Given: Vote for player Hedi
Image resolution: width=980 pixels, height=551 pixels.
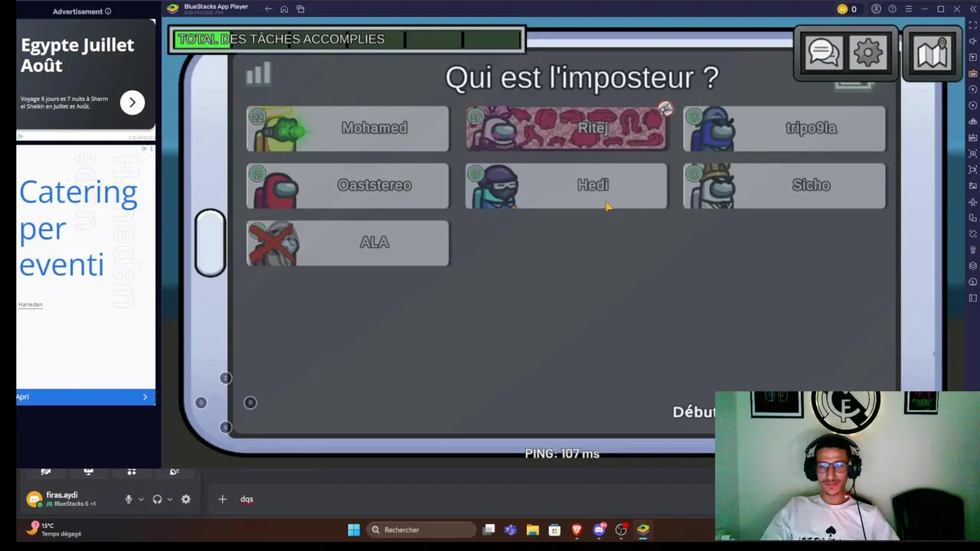Looking at the screenshot, I should pyautogui.click(x=567, y=186).
